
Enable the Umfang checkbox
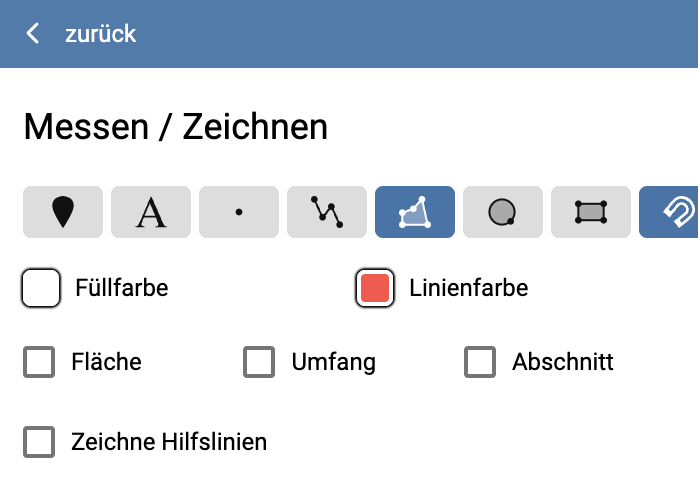pos(259,362)
